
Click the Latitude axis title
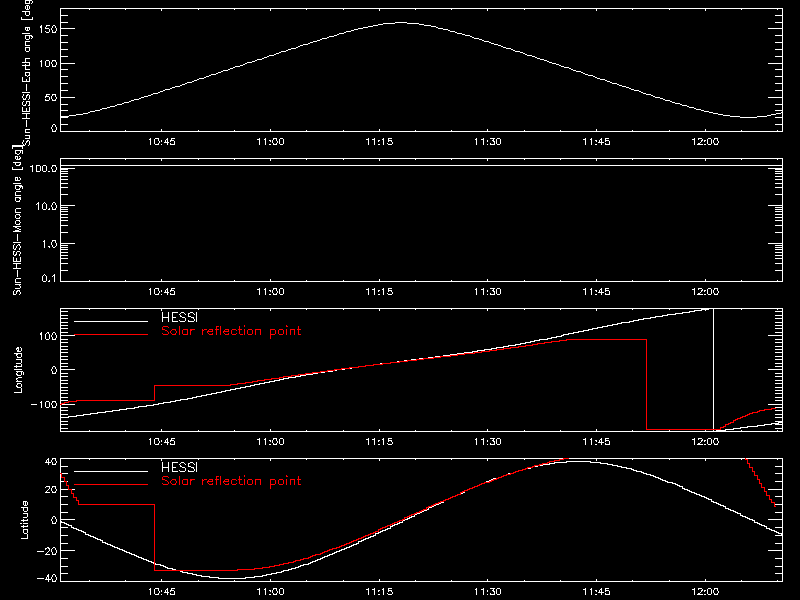point(24,520)
